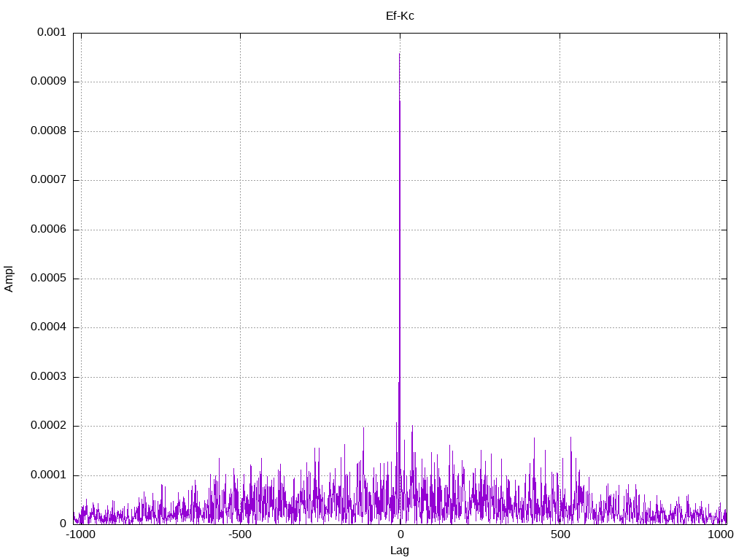747x560 pixels.
Task: Click the plot title 'Ef-Kc'
Action: (400, 16)
